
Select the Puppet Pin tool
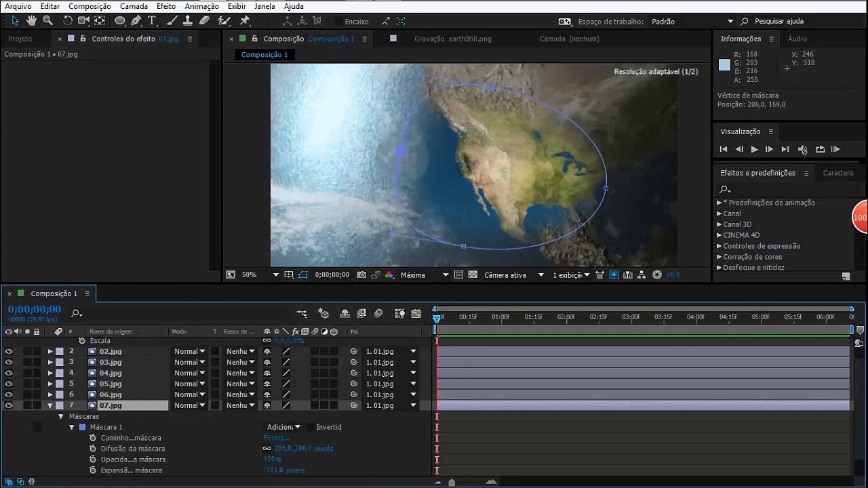pyautogui.click(x=245, y=21)
